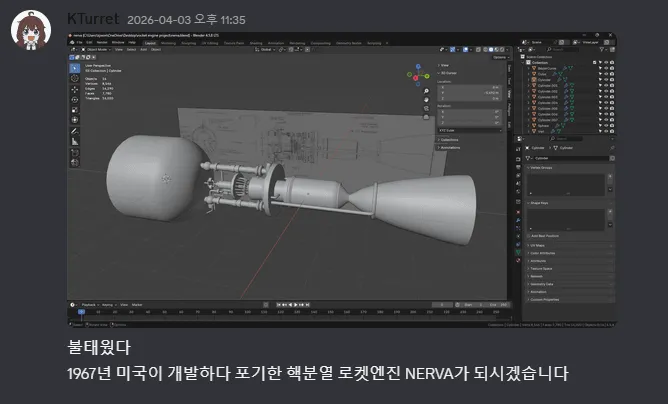Viewport: 668px width, 404px height.
Task: Select the Scale tool in Blender toolbar
Action: (x=75, y=110)
